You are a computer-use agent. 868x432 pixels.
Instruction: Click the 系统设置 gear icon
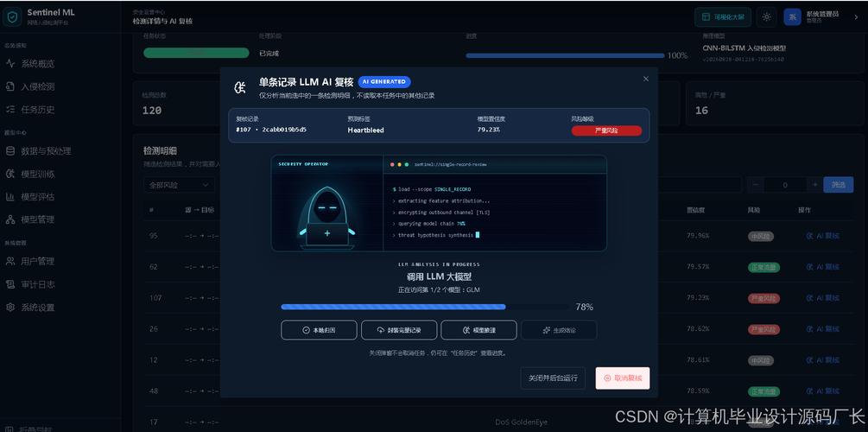(10, 307)
